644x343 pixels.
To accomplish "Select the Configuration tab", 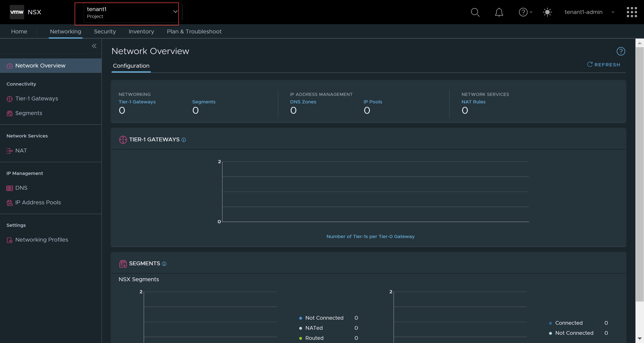I will [x=131, y=66].
